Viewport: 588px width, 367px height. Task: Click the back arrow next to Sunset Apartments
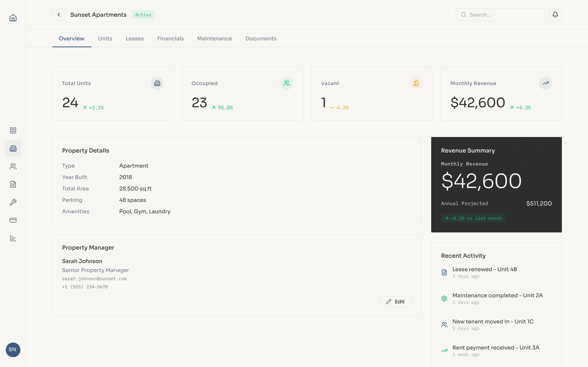tap(59, 14)
